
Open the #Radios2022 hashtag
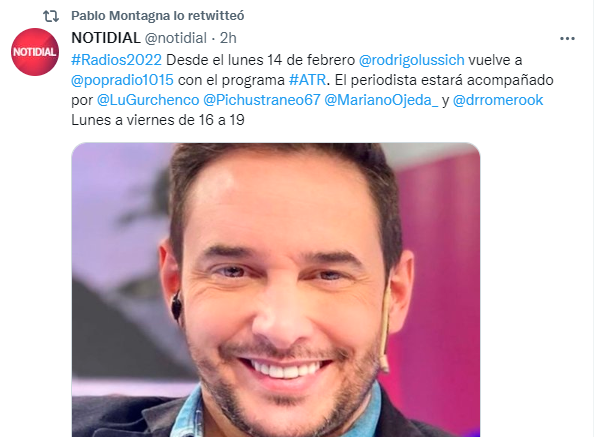click(x=116, y=60)
